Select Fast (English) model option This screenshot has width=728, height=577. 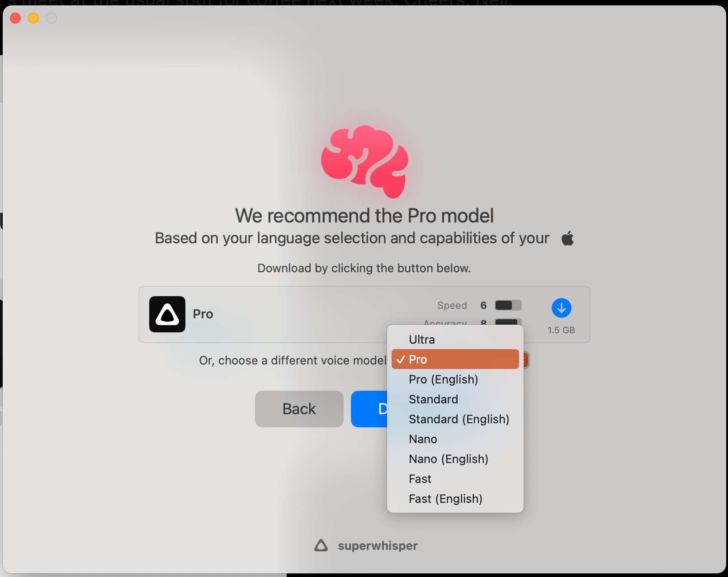pyautogui.click(x=455, y=499)
